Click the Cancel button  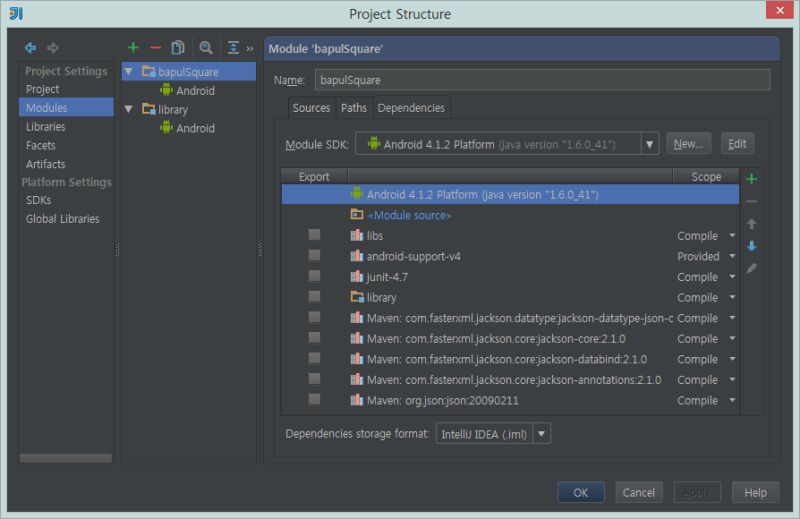[x=638, y=492]
